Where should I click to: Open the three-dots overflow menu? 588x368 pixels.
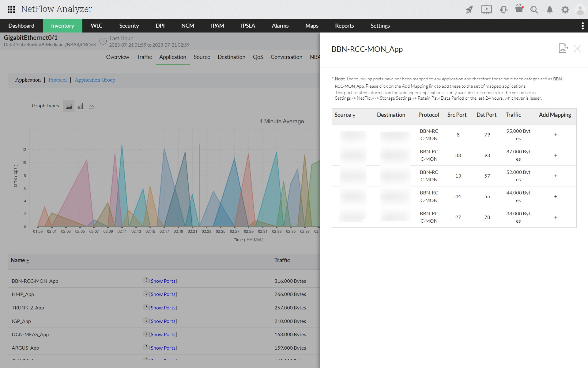tap(582, 26)
